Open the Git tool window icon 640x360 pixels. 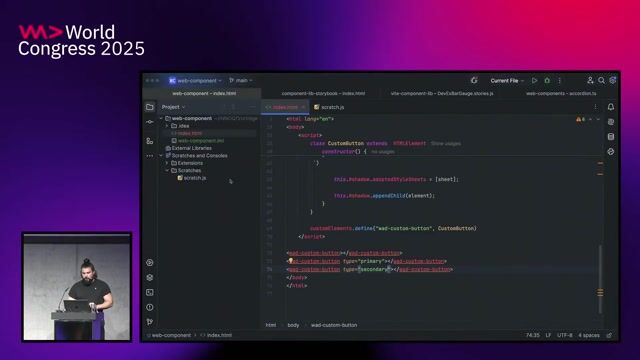coord(150,322)
